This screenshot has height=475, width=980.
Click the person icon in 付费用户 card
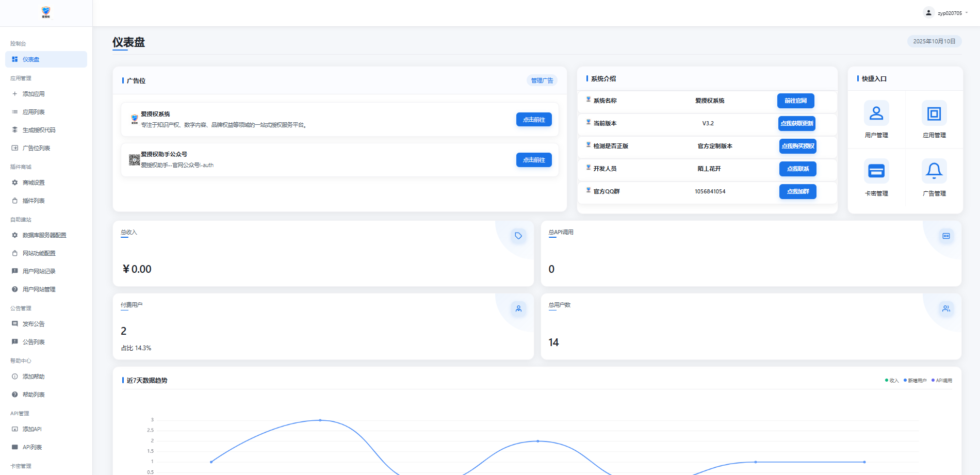coord(518,308)
